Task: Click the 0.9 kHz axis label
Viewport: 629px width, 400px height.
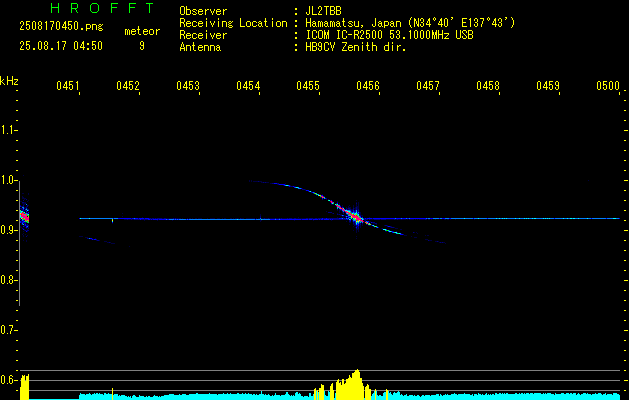Action: point(8,230)
